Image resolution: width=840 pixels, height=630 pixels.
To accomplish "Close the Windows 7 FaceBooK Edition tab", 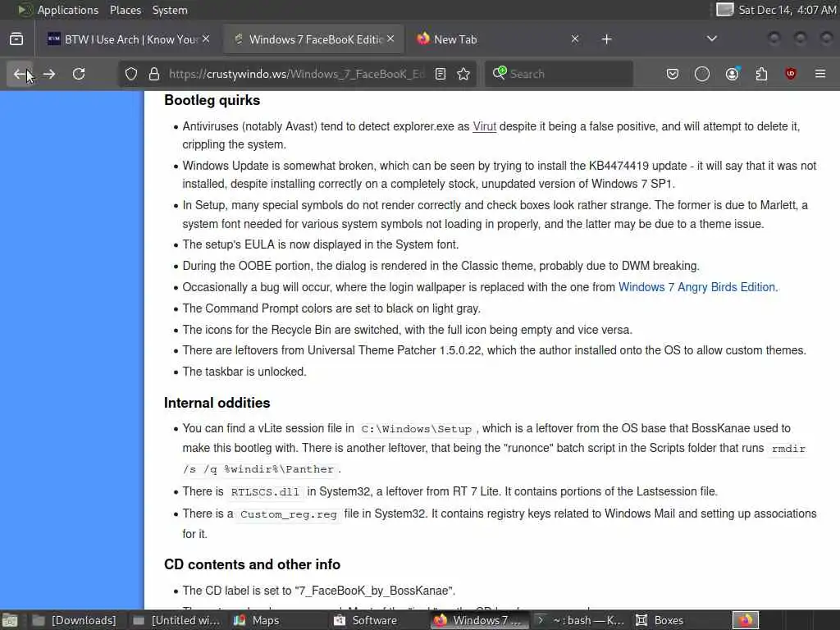I will click(x=390, y=39).
